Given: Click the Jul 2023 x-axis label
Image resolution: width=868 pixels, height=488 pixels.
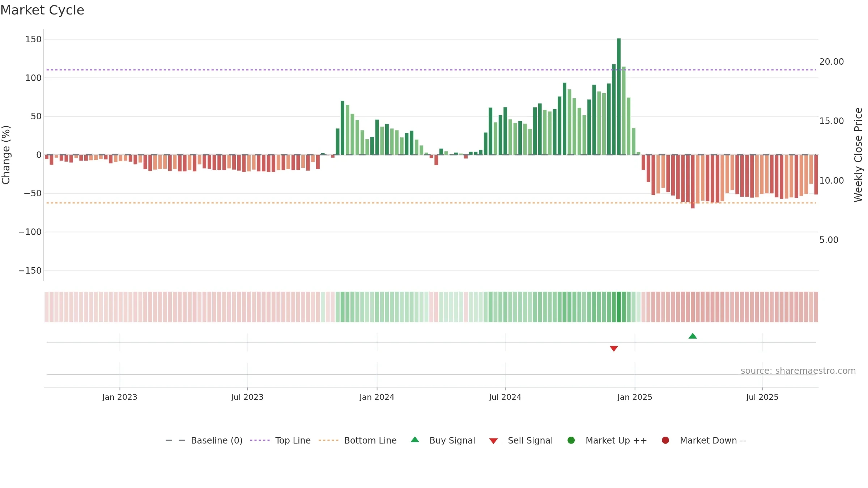Looking at the screenshot, I should pyautogui.click(x=247, y=397).
